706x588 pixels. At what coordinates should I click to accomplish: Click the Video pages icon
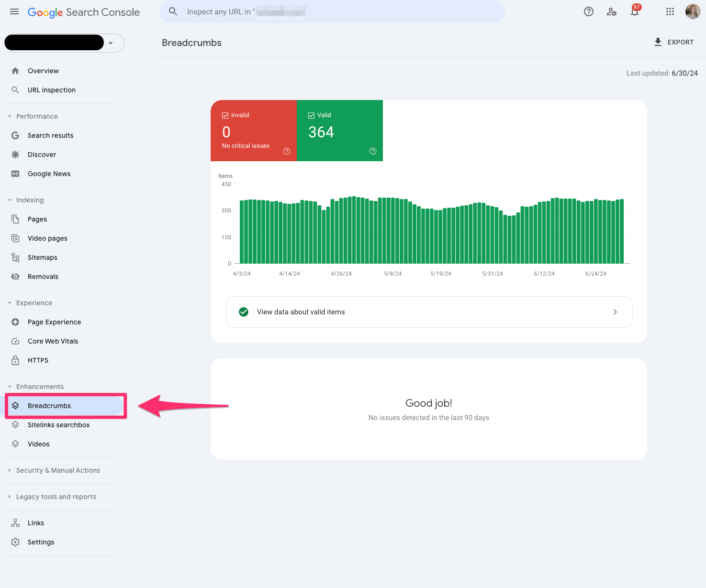(x=15, y=238)
